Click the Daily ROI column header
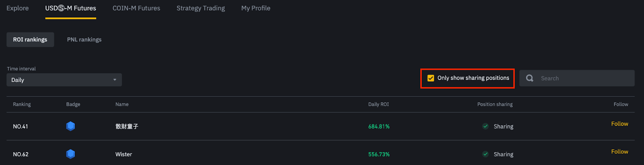 point(378,104)
